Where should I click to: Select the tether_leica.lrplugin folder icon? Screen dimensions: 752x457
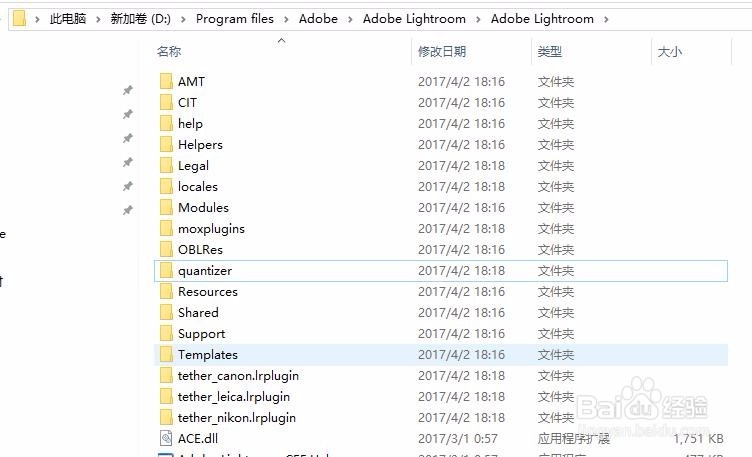(x=166, y=397)
